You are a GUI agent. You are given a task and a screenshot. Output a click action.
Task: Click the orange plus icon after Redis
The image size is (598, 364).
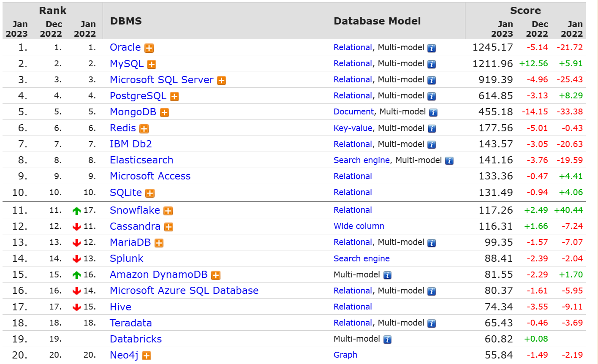pyautogui.click(x=144, y=129)
